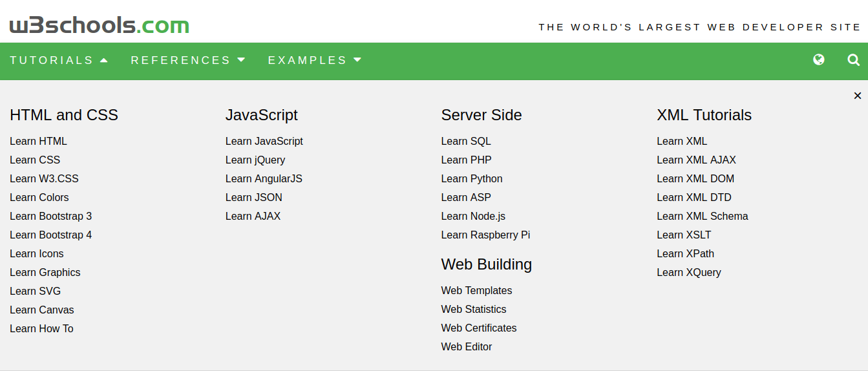Open the search magnifier icon

(854, 60)
